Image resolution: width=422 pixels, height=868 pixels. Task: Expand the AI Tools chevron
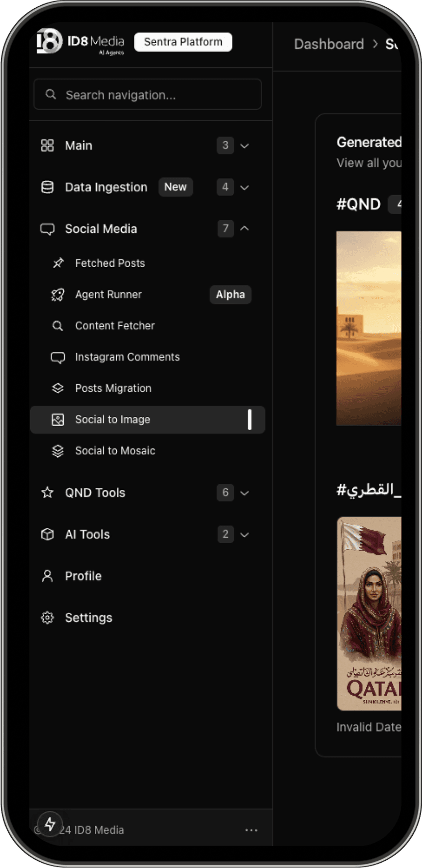click(x=245, y=535)
